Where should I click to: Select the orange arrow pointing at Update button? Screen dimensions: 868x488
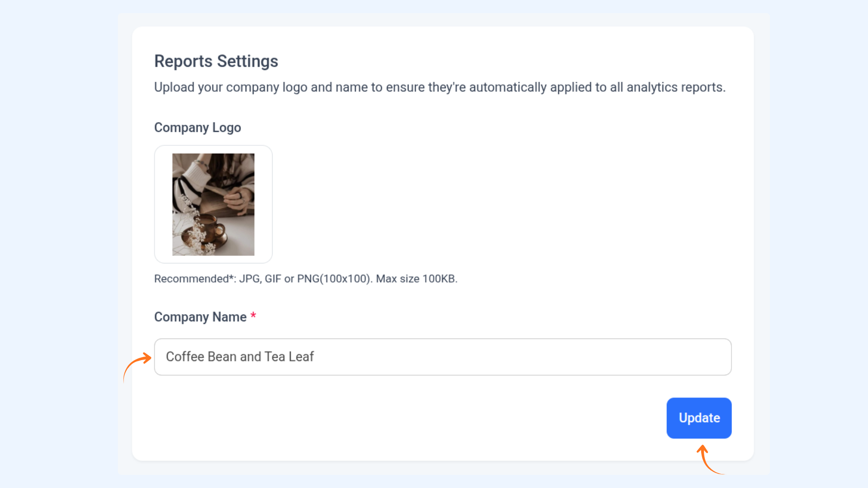pyautogui.click(x=710, y=459)
